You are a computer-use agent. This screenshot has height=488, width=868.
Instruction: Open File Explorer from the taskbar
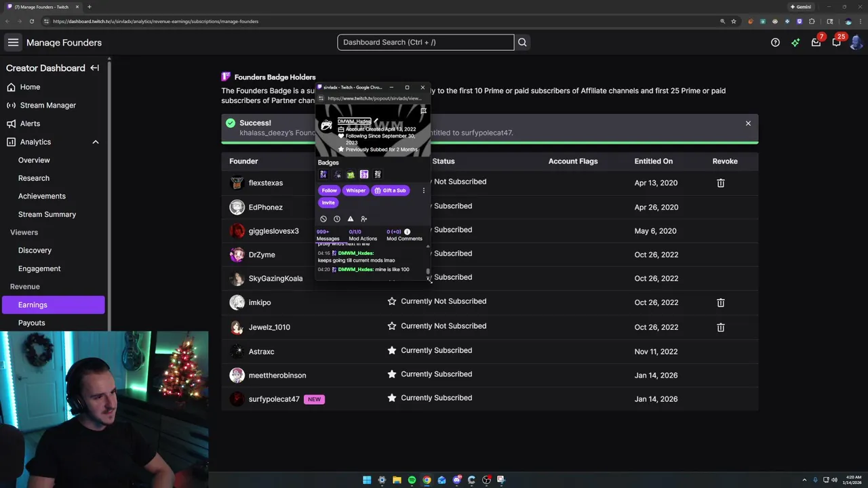(397, 480)
